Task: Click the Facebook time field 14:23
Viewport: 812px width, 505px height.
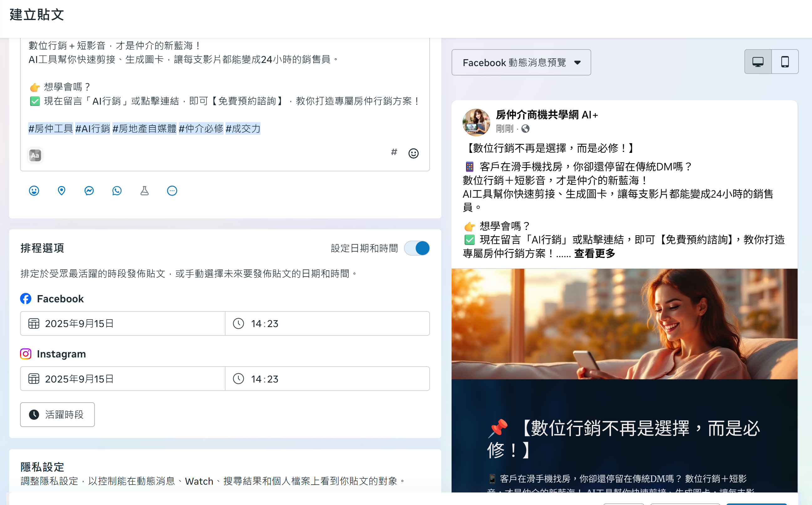Action: (327, 323)
